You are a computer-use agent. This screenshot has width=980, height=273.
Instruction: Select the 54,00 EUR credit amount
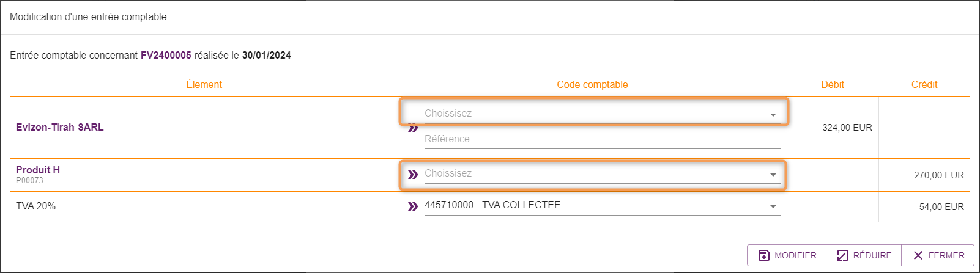(941, 207)
